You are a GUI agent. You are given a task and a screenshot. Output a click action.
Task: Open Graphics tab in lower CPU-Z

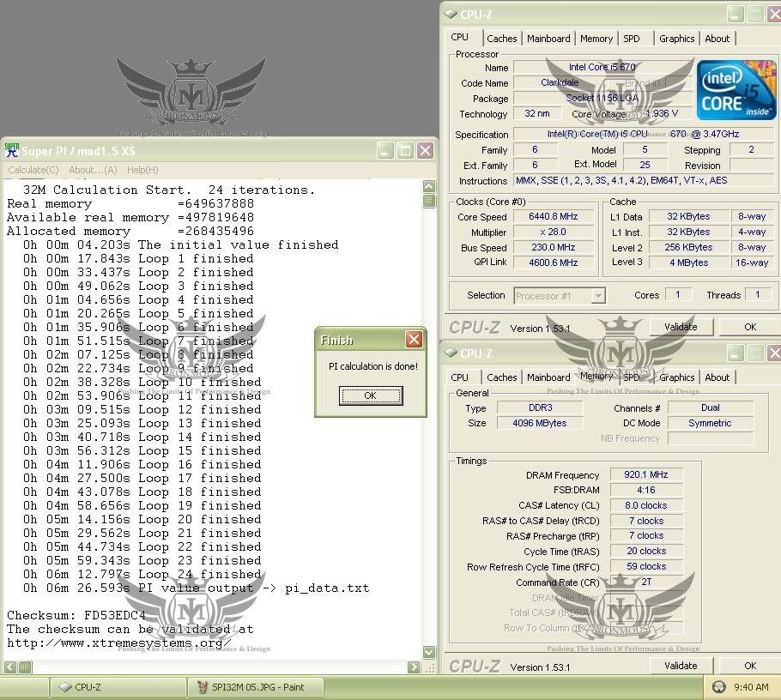tap(676, 377)
